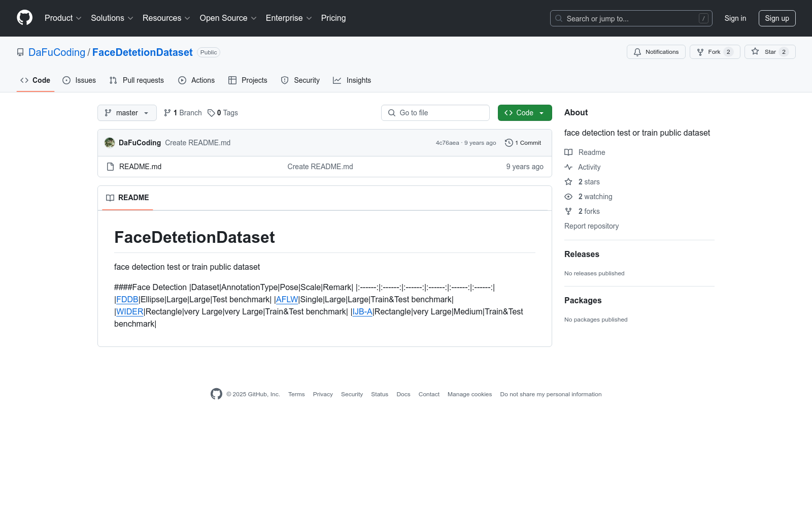Open the IJB-A dataset link

pyautogui.click(x=362, y=312)
